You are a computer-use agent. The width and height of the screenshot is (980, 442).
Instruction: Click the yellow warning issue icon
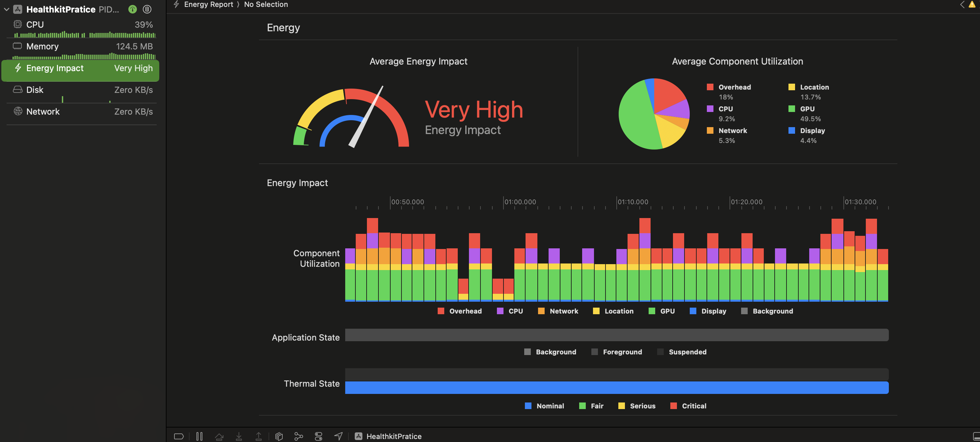(972, 5)
